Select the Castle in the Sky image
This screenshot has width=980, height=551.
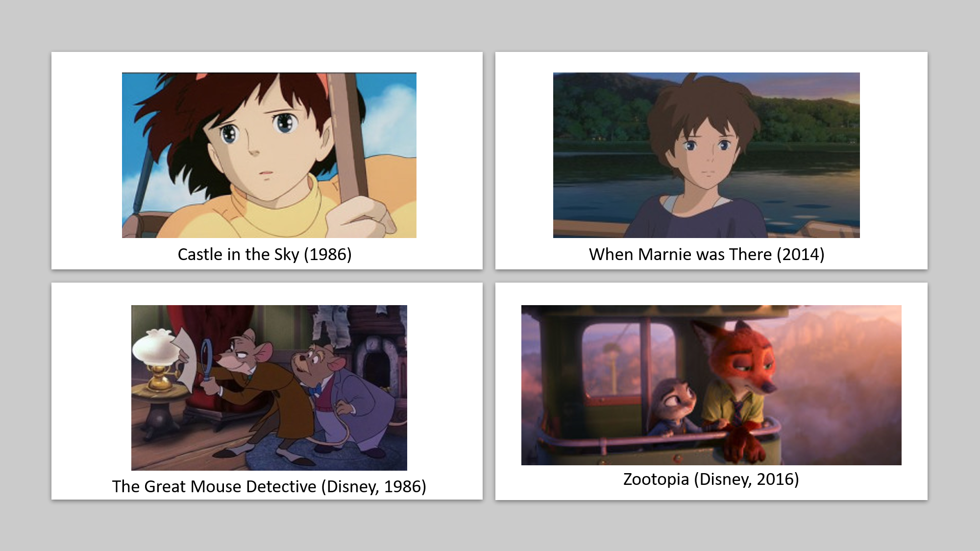click(x=269, y=155)
